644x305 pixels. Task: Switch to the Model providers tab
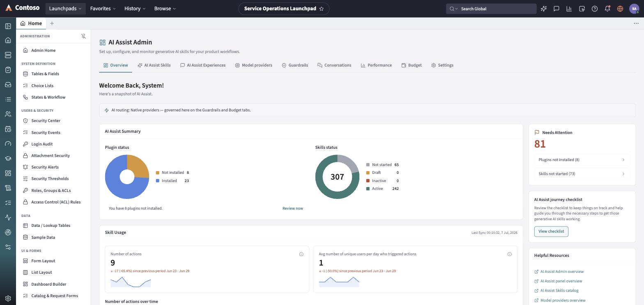[253, 65]
